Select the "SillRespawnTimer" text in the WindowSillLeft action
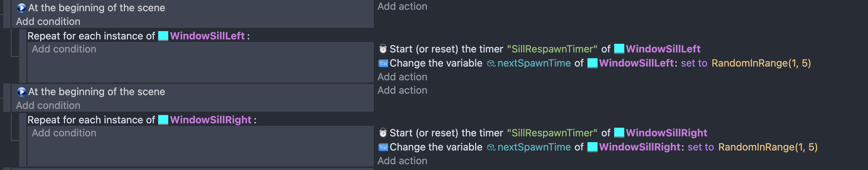This screenshot has height=170, width=868. coord(552,49)
